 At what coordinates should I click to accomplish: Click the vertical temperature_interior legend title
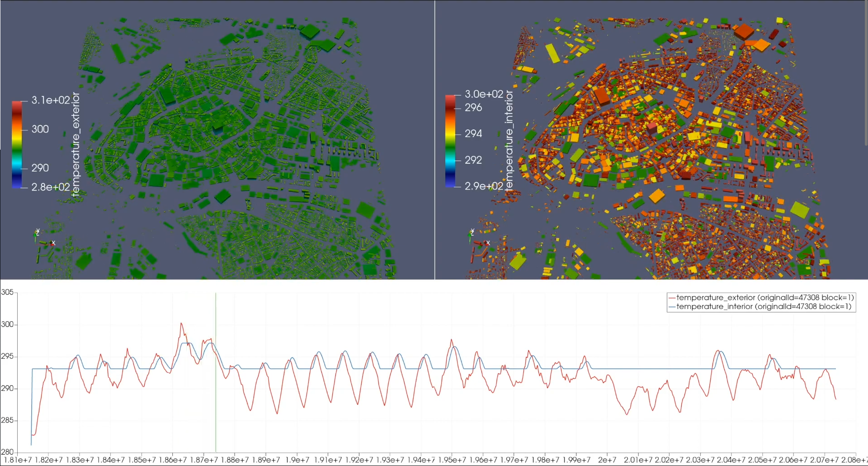click(509, 141)
